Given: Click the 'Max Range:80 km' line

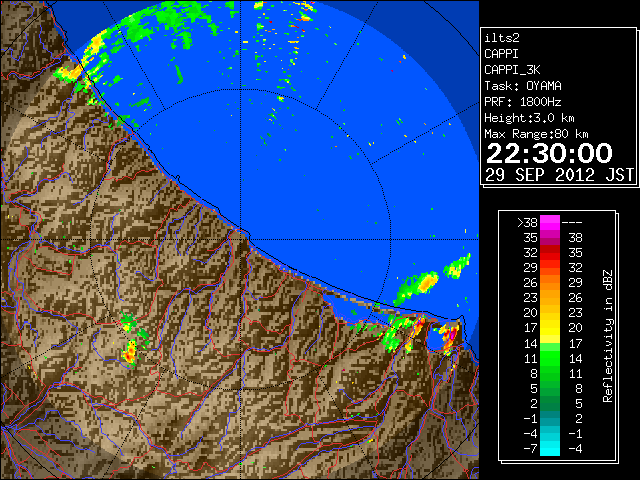Looking at the screenshot, I should pos(536,134).
